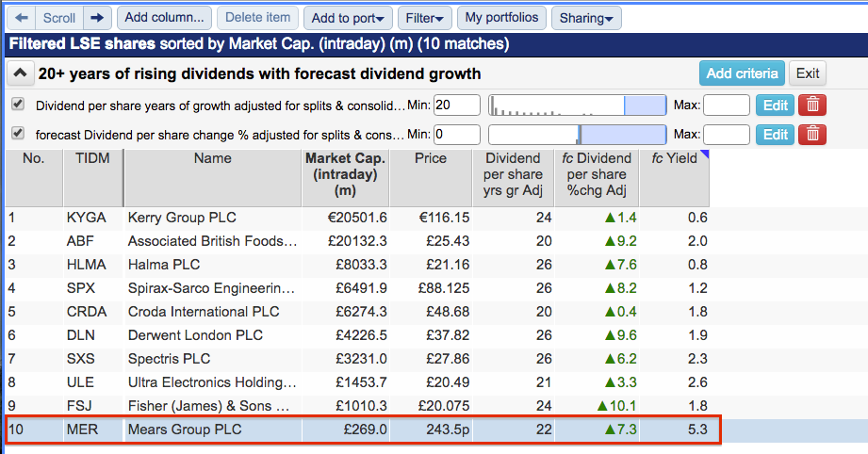The image size is (868, 454).
Task: Click Max field for forecast dividend criterion
Action: point(727,135)
